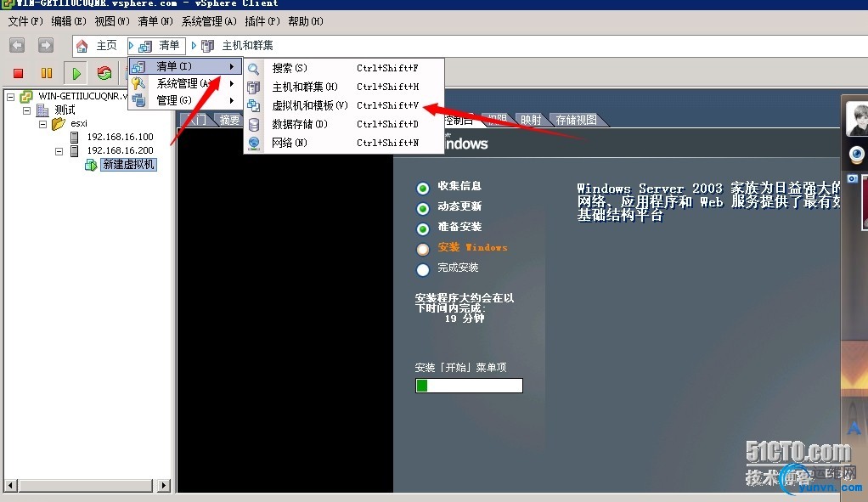
Task: Click the inventory icon beside 清单 menu entry
Action: [138, 66]
